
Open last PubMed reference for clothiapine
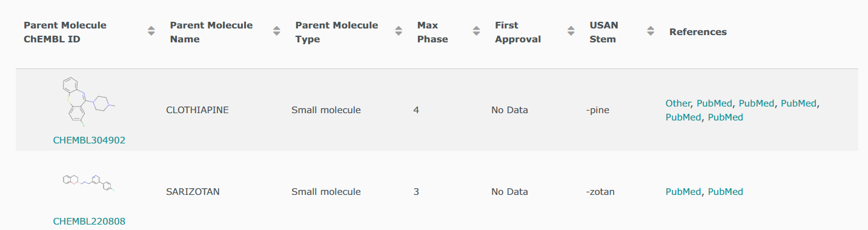click(726, 117)
